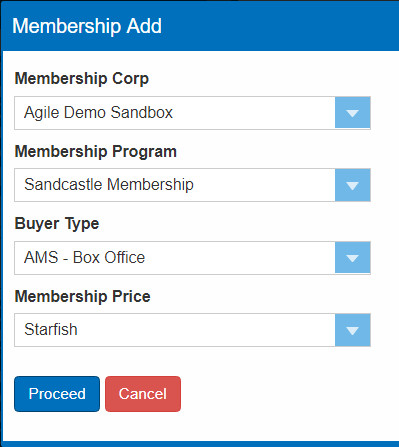399x447 pixels.
Task: Select the 'Agile Demo Sandbox' text value
Action: coord(99,113)
